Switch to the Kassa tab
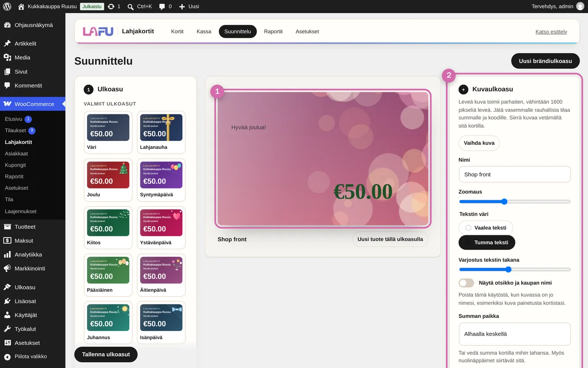 [204, 32]
